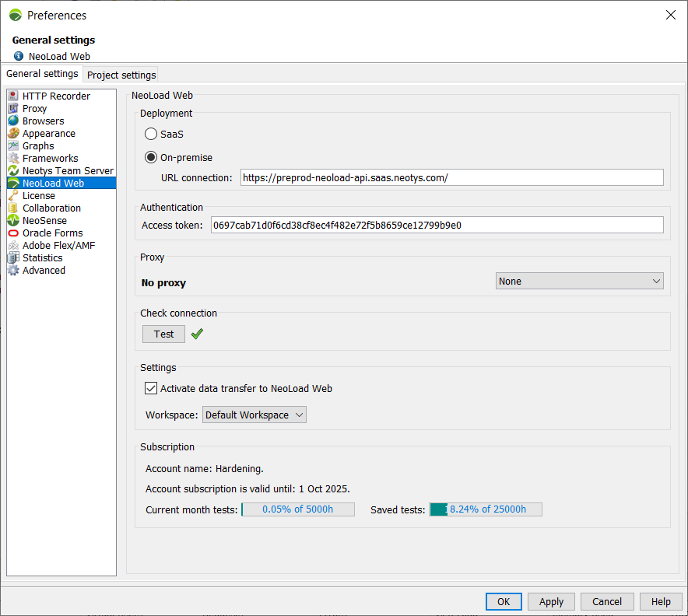This screenshot has height=616, width=688.
Task: Open the Graphs settings icon
Action: [x=13, y=146]
